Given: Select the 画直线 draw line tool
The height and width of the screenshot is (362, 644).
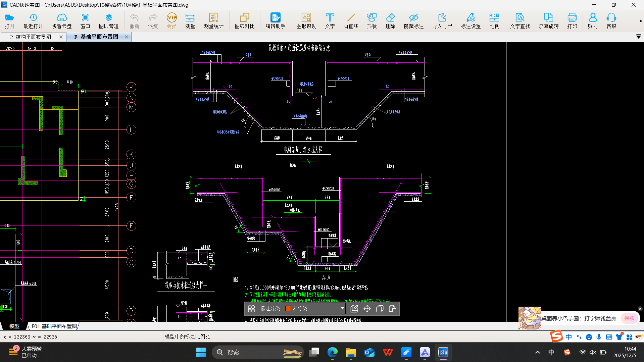Looking at the screenshot, I should pos(351,21).
